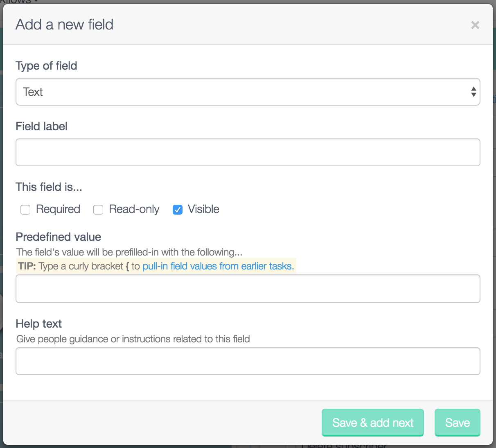Viewport: 496px width, 448px height.
Task: Click into the Predefined value text box
Action: point(248,289)
